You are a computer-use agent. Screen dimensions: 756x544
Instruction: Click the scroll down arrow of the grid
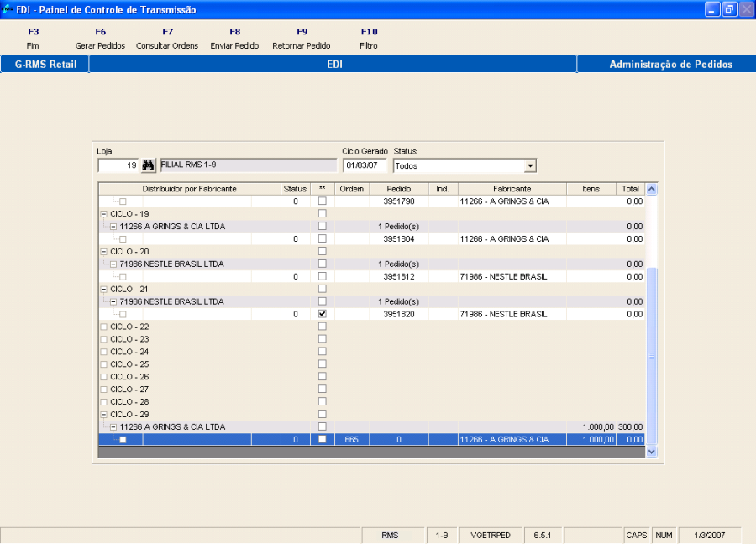[x=651, y=452]
